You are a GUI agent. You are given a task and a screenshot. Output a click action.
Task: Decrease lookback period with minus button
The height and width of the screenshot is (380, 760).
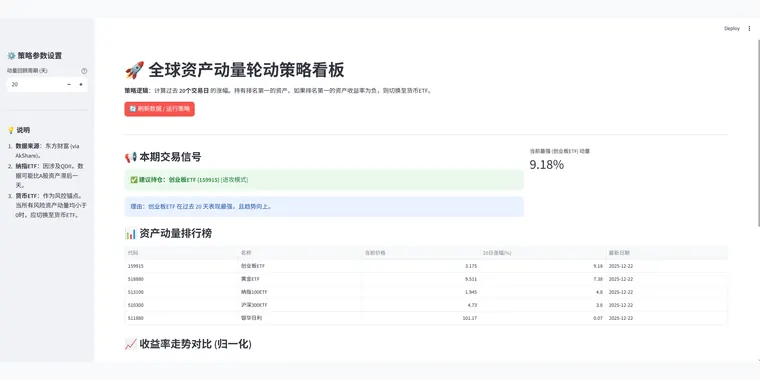(x=69, y=84)
